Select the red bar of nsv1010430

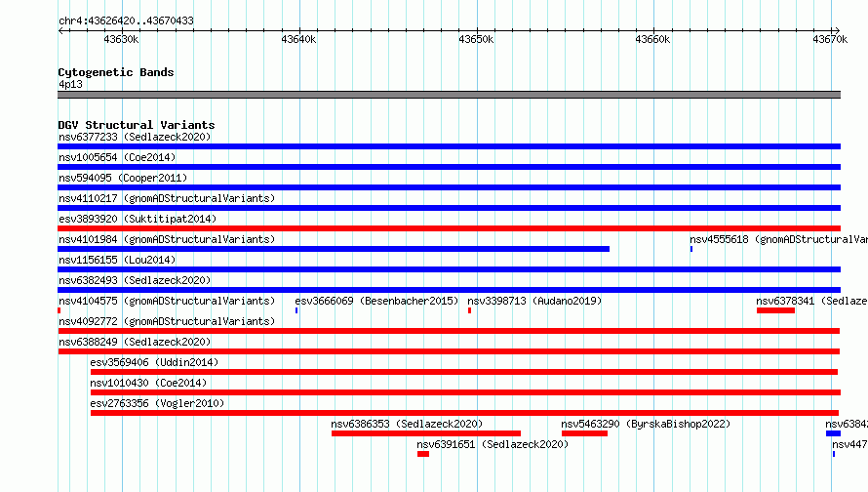click(x=465, y=392)
